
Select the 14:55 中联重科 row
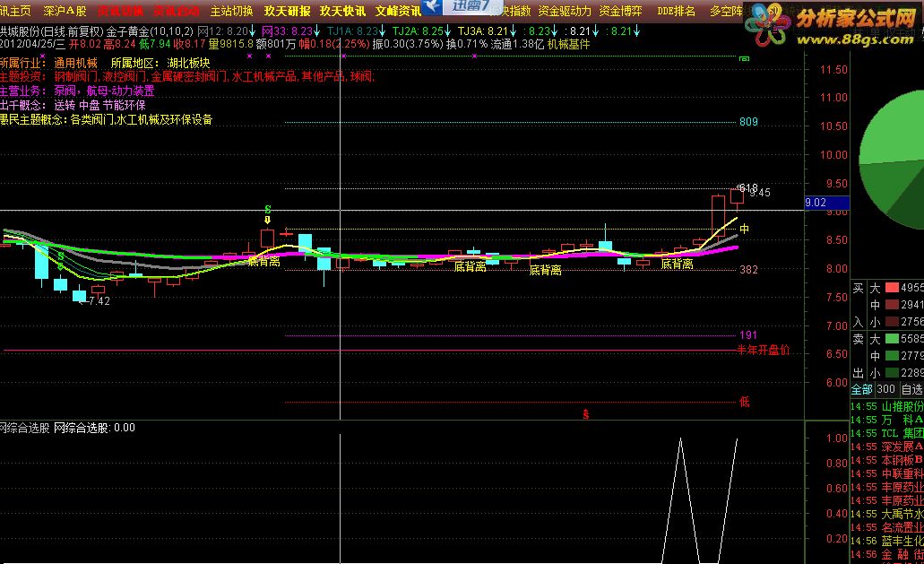887,473
